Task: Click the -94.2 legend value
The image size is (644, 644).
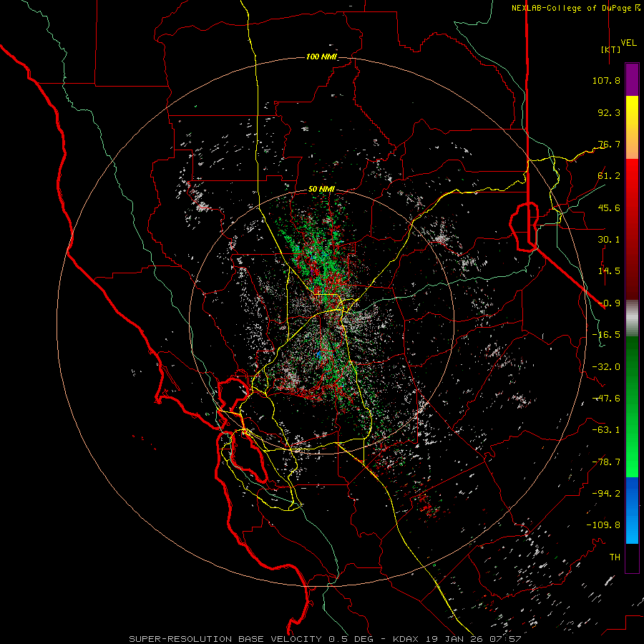Action: pyautogui.click(x=606, y=493)
